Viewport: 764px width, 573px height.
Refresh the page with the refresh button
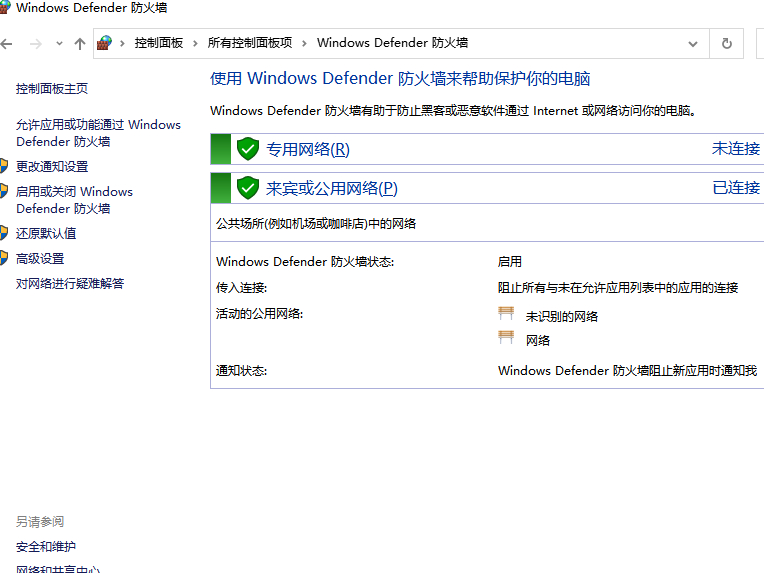click(x=726, y=44)
